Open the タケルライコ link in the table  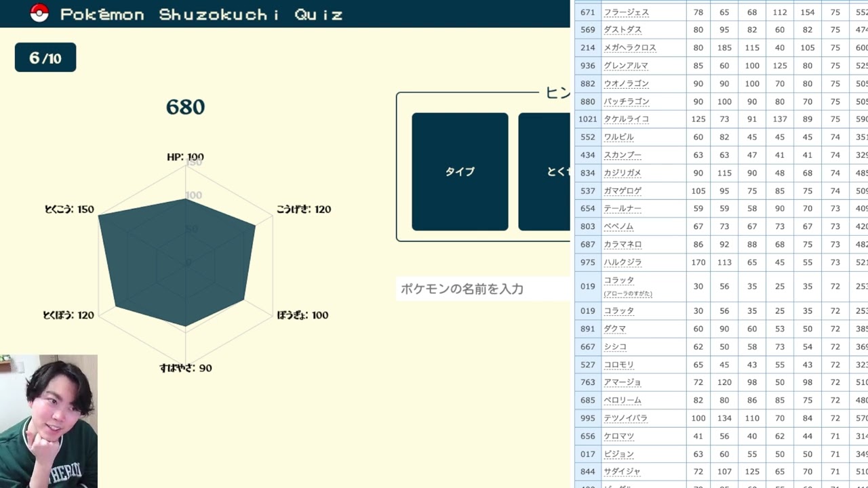627,119
